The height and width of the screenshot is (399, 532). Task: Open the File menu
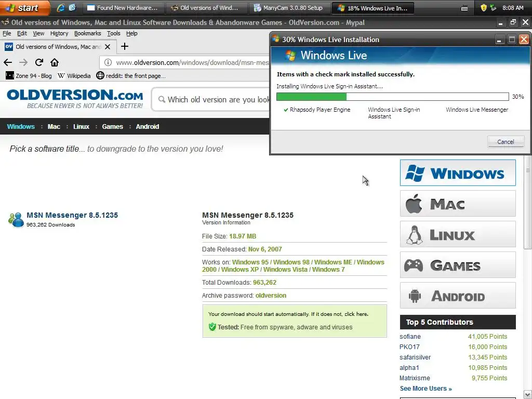(x=7, y=33)
